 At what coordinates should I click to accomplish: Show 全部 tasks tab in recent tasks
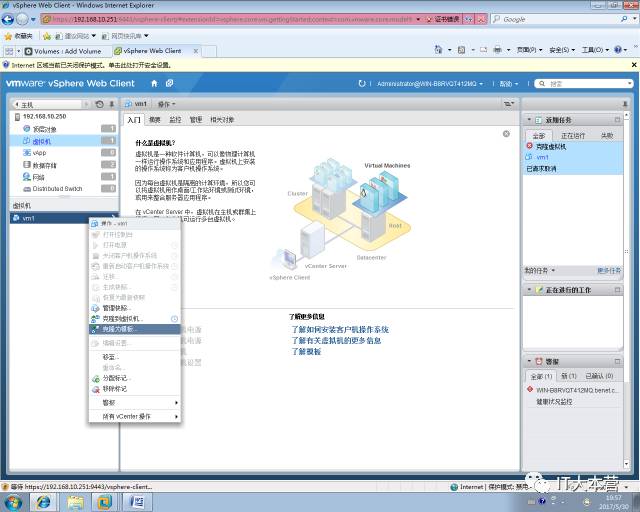(538, 136)
